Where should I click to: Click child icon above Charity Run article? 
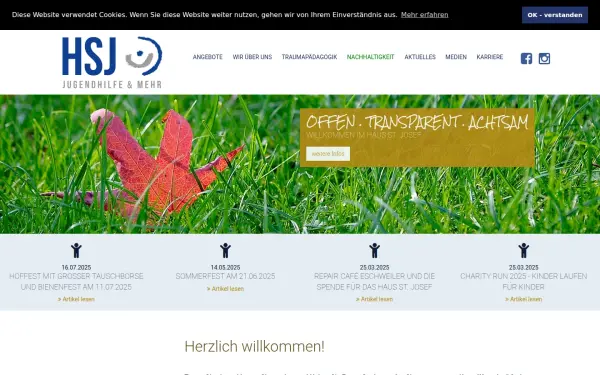tap(523, 250)
